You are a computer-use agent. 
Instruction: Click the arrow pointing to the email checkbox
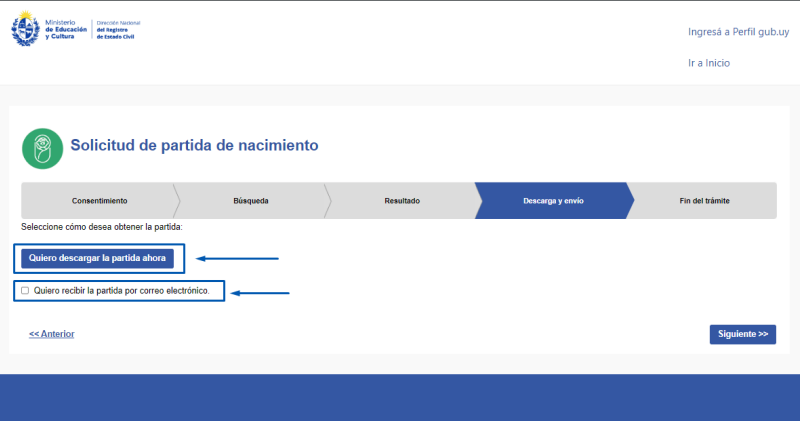tap(260, 293)
